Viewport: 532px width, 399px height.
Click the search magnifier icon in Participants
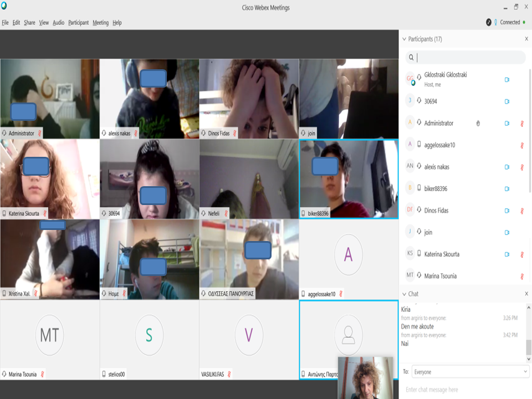[x=411, y=58]
